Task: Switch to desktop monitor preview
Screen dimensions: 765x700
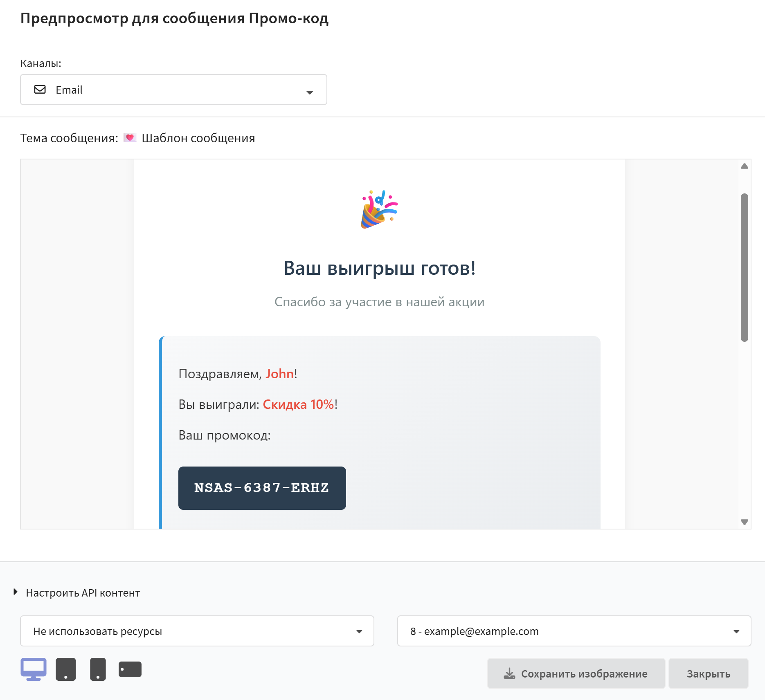Action: pos(34,669)
